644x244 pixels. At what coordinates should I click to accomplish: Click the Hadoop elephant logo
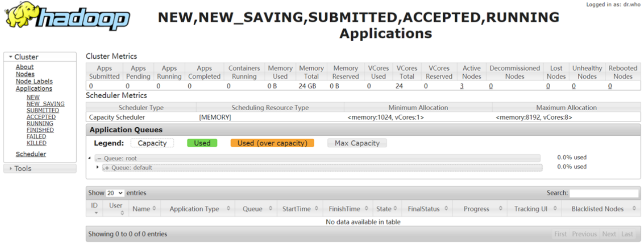pos(67,17)
